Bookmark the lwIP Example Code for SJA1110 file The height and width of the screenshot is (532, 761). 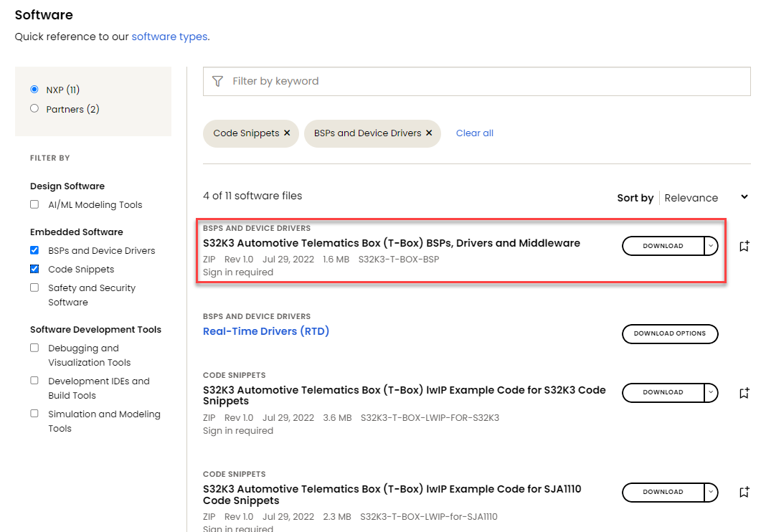pos(745,493)
